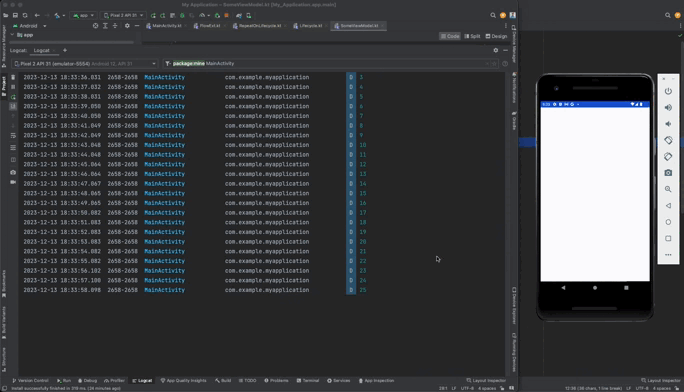Open the Build tool window
Image resolution: width=684 pixels, height=392 pixels.
[x=223, y=381]
